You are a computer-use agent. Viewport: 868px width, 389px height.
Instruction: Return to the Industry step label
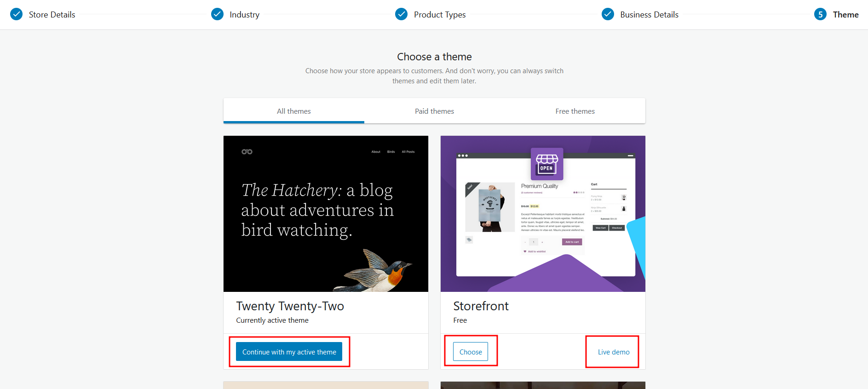[245, 15]
